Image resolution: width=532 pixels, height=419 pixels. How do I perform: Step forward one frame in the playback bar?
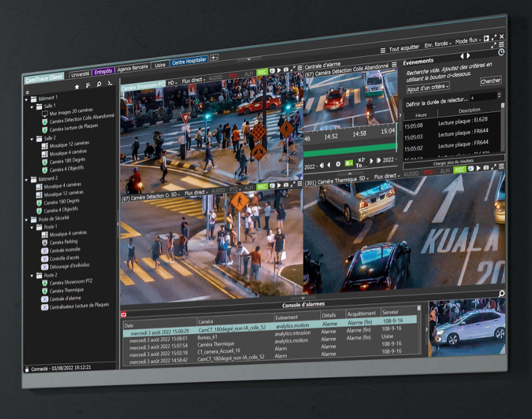tap(379, 160)
